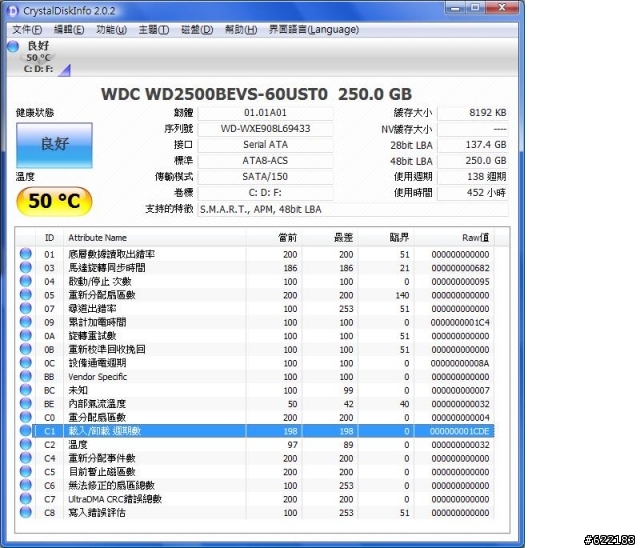Click the 當前 column header
This screenshot has height=548, width=640.
pyautogui.click(x=274, y=237)
